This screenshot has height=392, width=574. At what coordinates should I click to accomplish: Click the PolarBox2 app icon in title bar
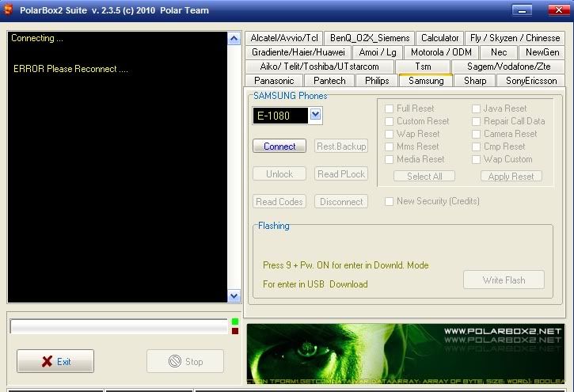(x=8, y=10)
